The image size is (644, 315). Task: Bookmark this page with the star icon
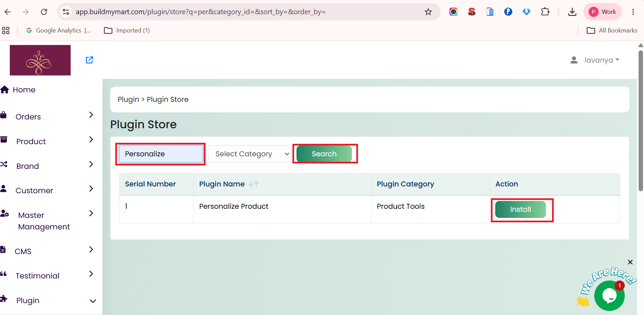tap(428, 12)
